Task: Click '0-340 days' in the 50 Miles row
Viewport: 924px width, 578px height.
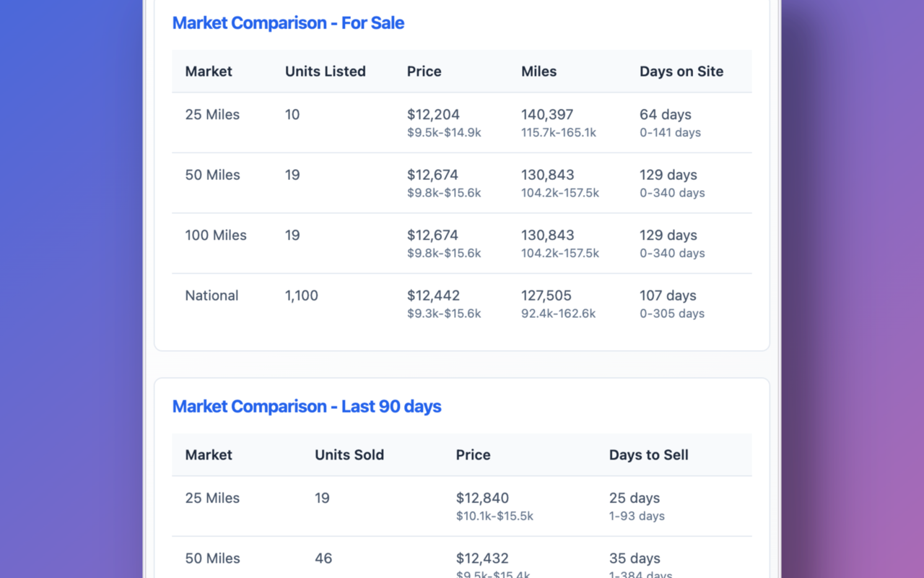Action: coord(672,193)
